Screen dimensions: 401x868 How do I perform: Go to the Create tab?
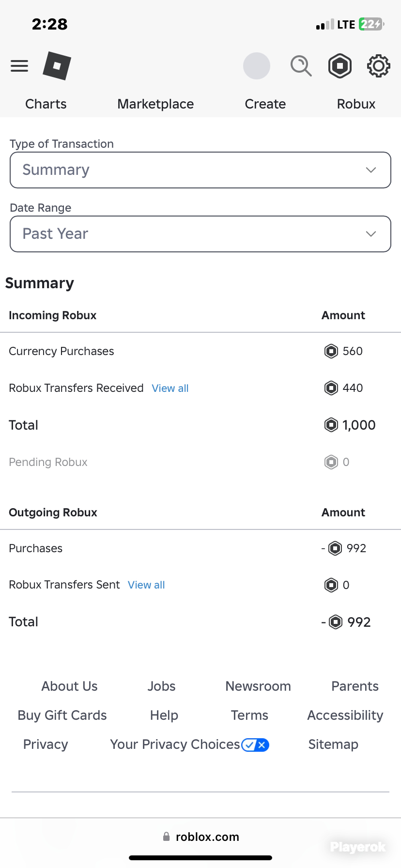tap(265, 104)
